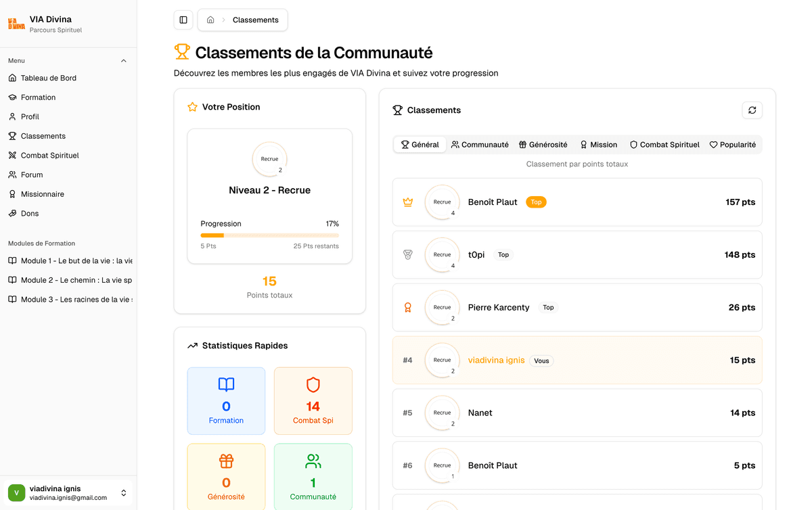Click the Top badge next to t0pi

pos(503,254)
